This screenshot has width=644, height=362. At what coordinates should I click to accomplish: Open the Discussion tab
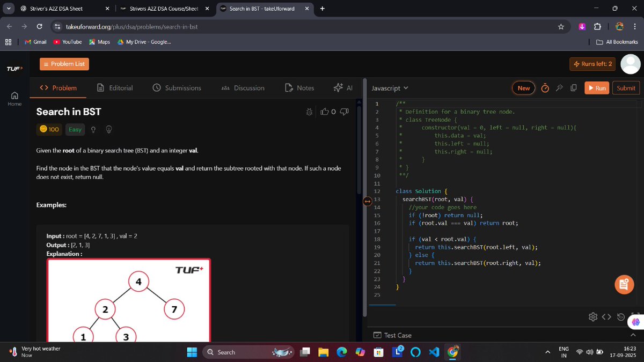pos(243,88)
